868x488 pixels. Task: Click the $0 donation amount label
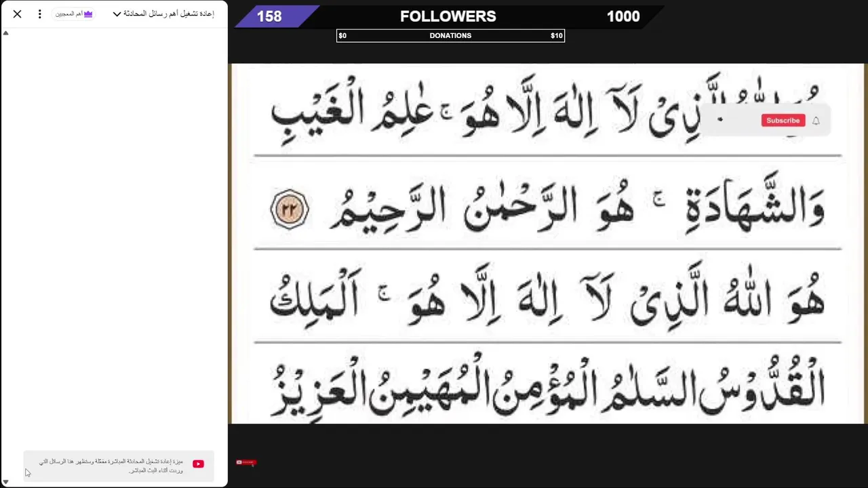[x=342, y=36]
